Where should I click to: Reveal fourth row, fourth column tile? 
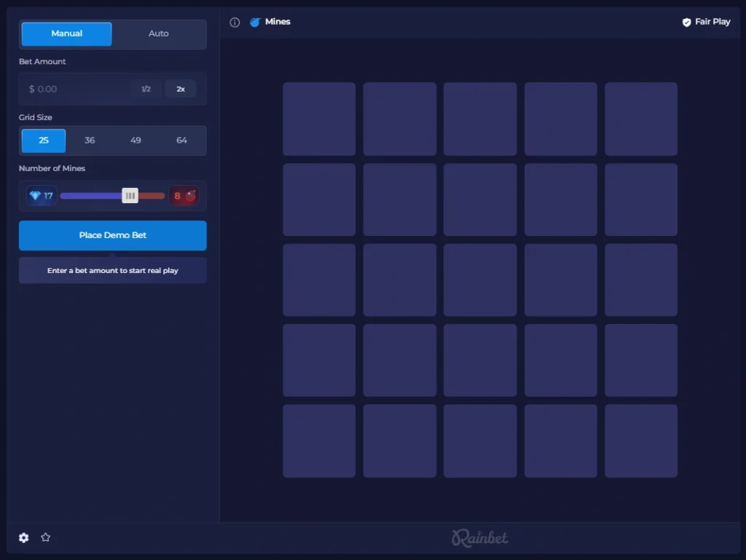(561, 360)
